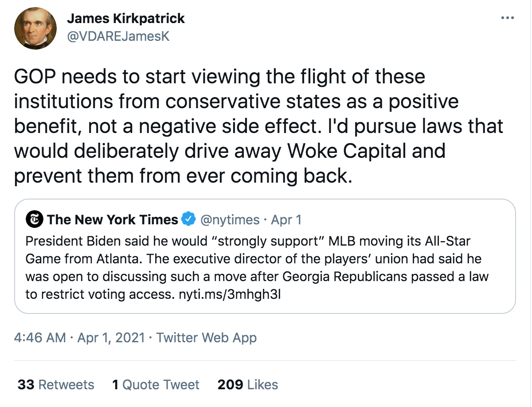This screenshot has height=407, width=532.
Task: Click the Twitter Web App source link
Action: [207, 337]
